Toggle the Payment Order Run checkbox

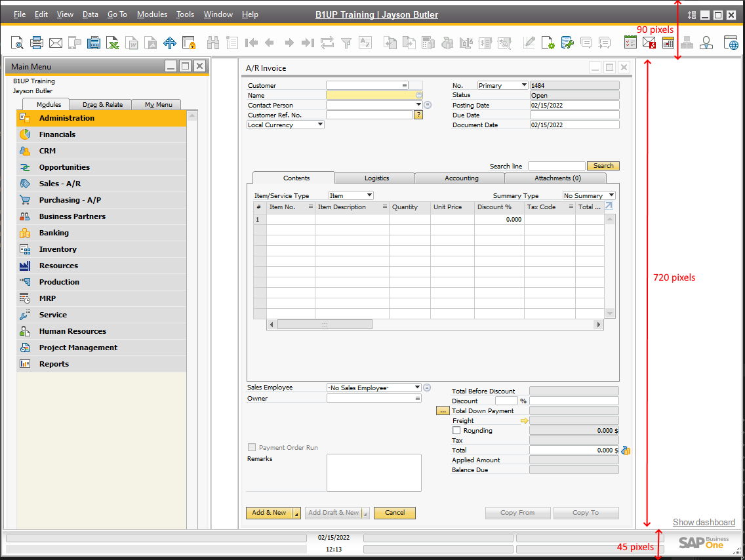tap(252, 447)
